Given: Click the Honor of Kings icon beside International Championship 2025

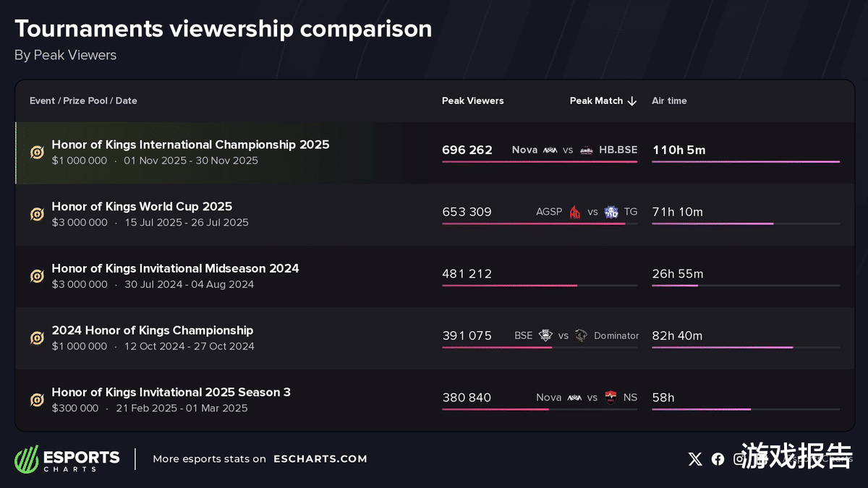Looking at the screenshot, I should click(37, 153).
